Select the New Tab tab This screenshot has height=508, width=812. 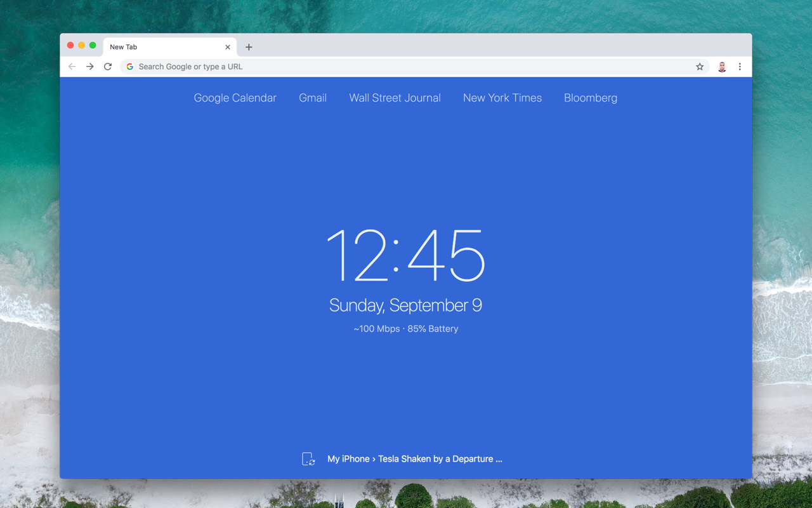click(170, 47)
